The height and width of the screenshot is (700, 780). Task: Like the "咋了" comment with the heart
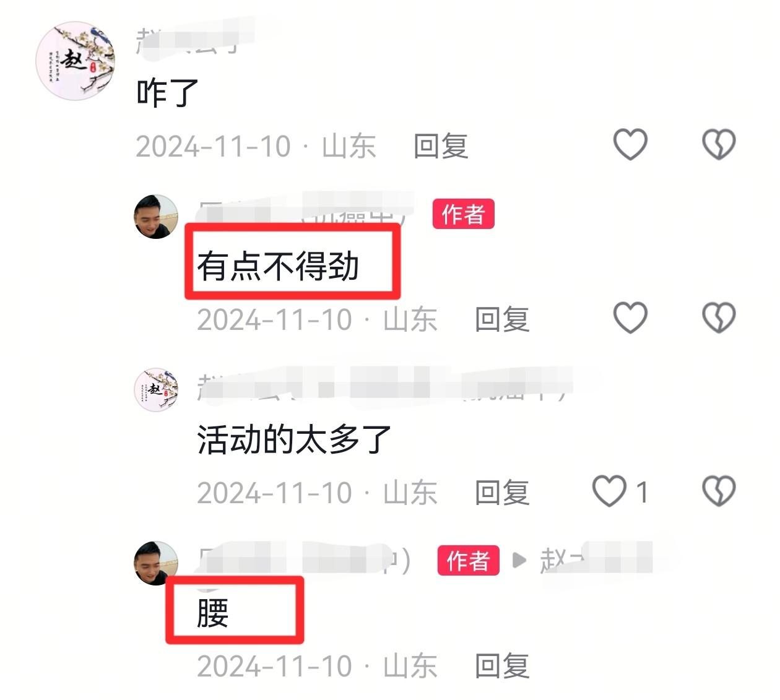coord(630,145)
